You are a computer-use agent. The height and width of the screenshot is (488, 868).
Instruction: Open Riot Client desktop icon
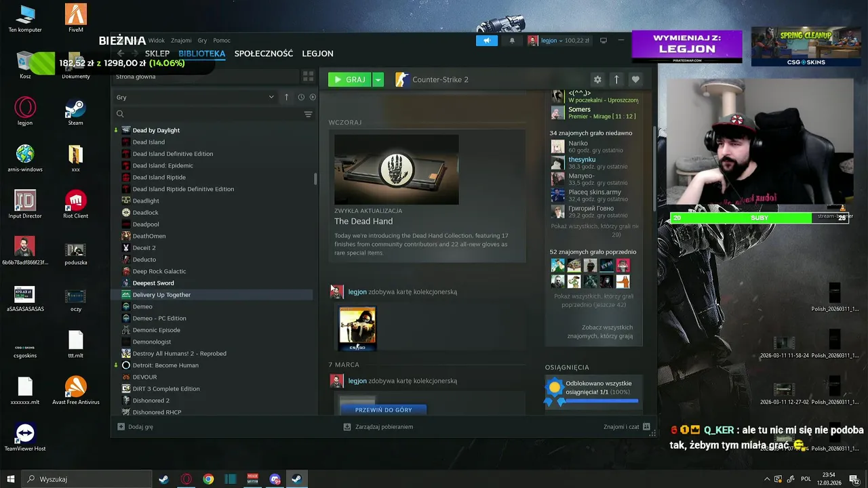76,204
